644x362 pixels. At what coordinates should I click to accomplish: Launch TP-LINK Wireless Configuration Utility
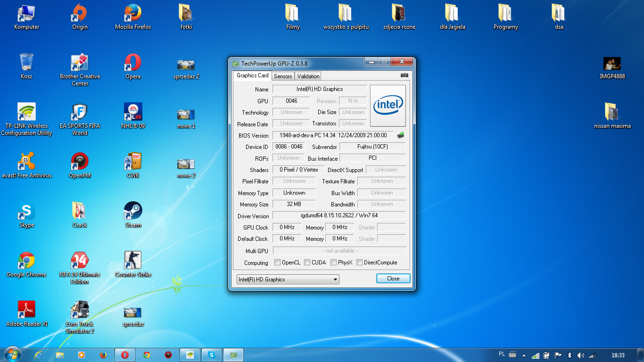(x=26, y=119)
